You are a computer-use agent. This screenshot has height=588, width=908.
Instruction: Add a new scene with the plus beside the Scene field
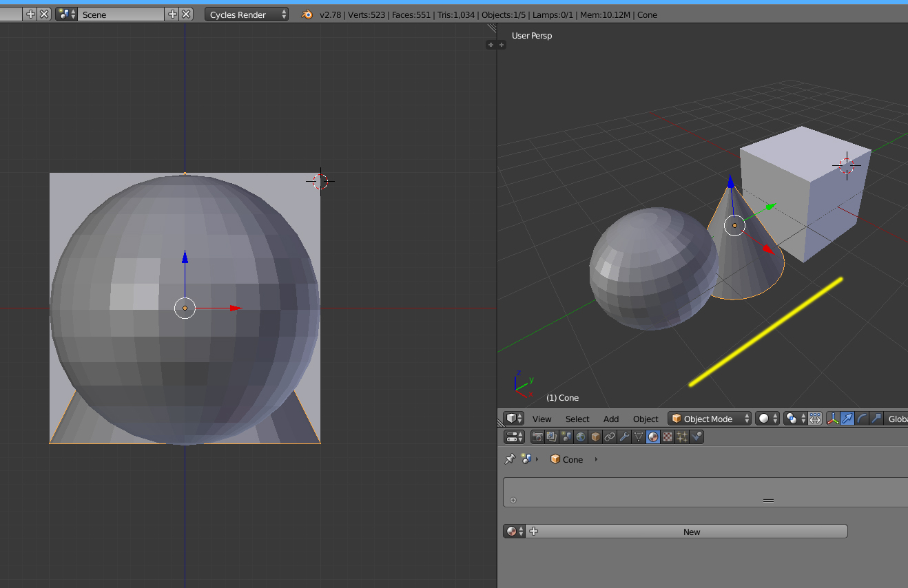coord(173,14)
